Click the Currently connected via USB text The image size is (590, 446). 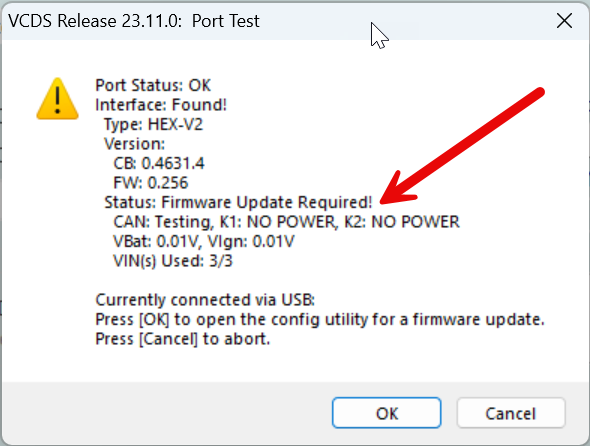click(205, 300)
